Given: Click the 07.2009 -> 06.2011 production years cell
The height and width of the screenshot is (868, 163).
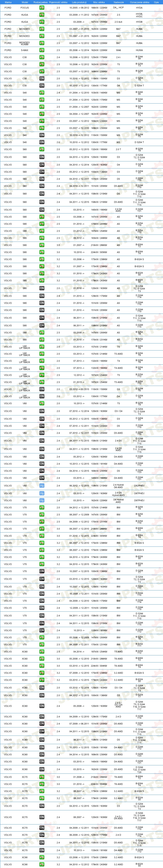Looking at the screenshot, I should pos(79,724).
